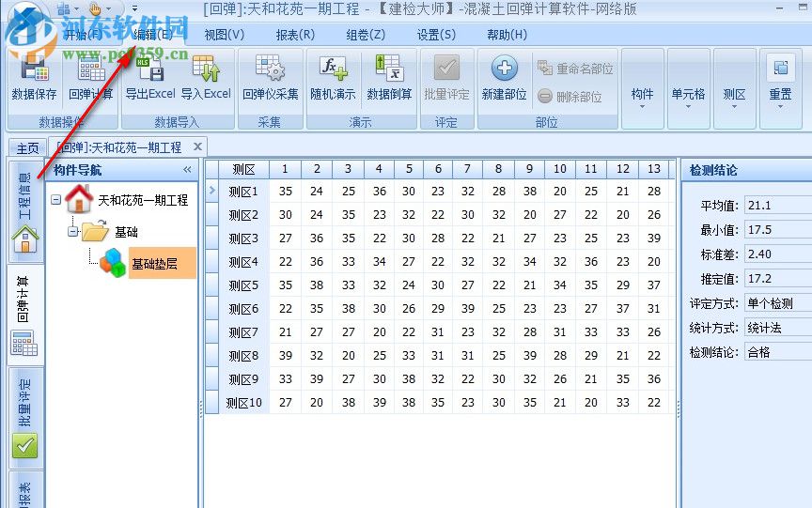Click 重命名部位 rename part button
The width and height of the screenshot is (812, 508).
pos(575,69)
